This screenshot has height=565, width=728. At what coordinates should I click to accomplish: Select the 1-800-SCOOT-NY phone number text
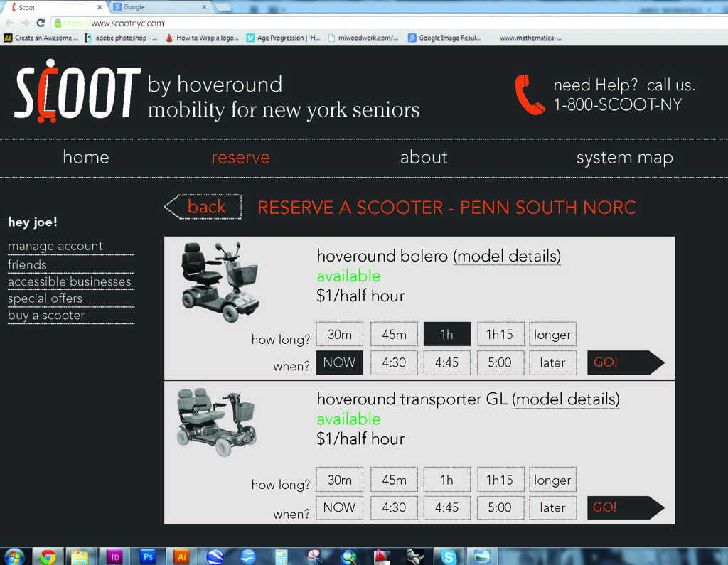click(618, 105)
